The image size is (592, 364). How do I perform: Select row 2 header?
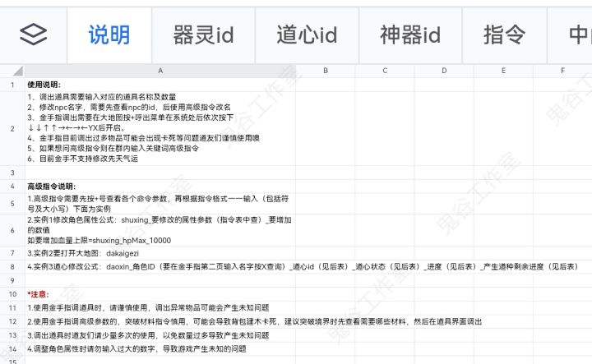12,129
